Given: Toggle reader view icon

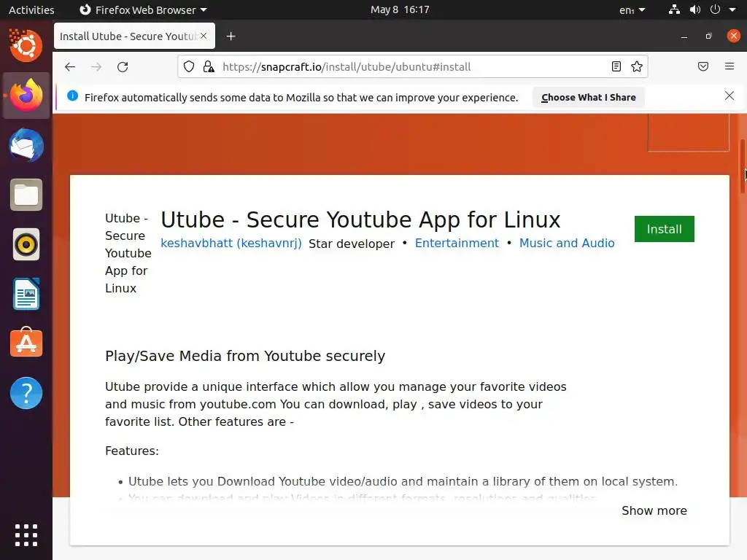Looking at the screenshot, I should 616,66.
